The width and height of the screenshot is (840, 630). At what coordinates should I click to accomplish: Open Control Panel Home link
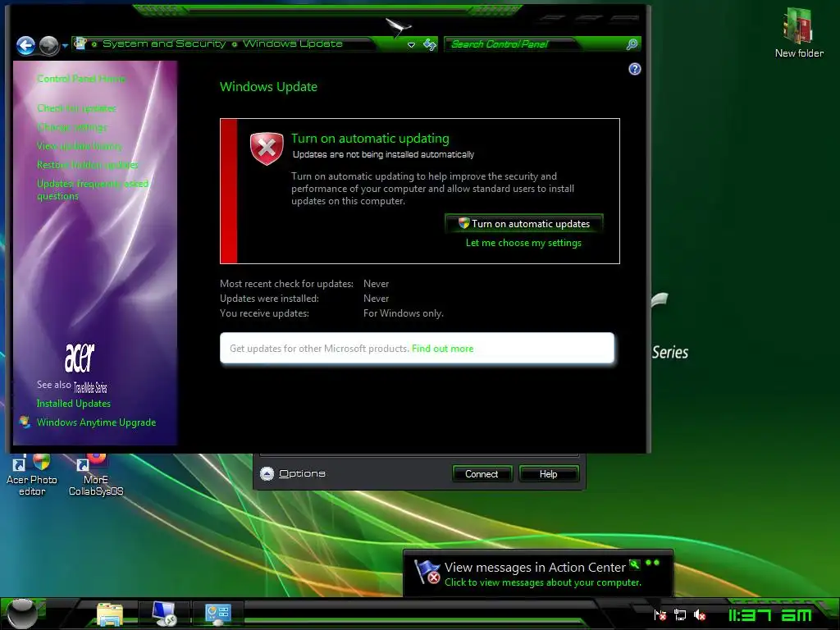pos(81,79)
